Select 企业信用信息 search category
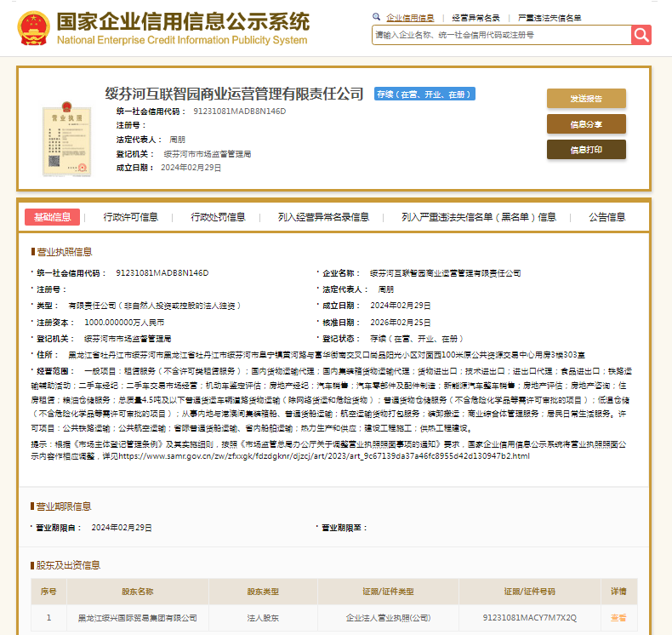Screen dimensions: 672x635 click(x=410, y=17)
